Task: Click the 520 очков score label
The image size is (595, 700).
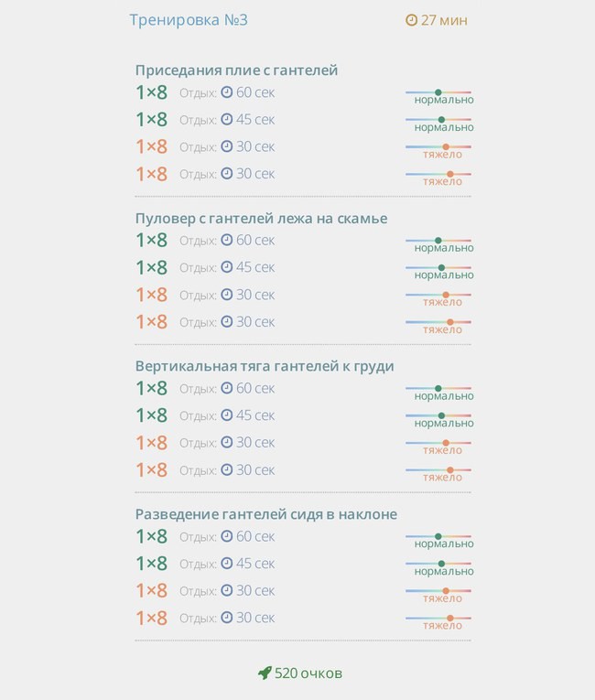Action: coord(308,673)
